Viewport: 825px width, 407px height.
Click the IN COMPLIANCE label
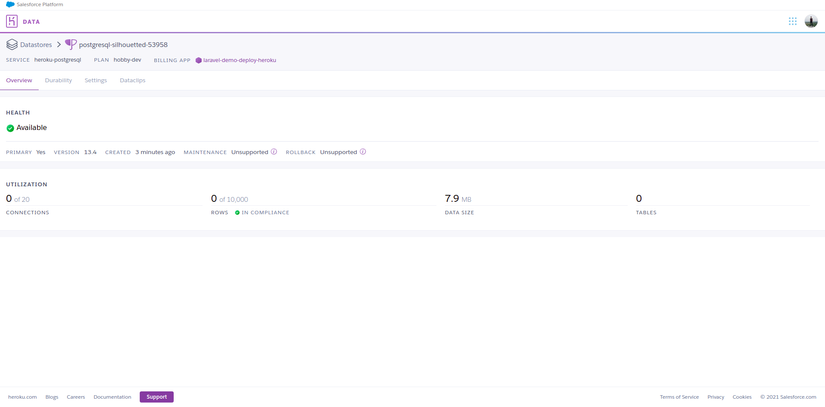pyautogui.click(x=265, y=213)
